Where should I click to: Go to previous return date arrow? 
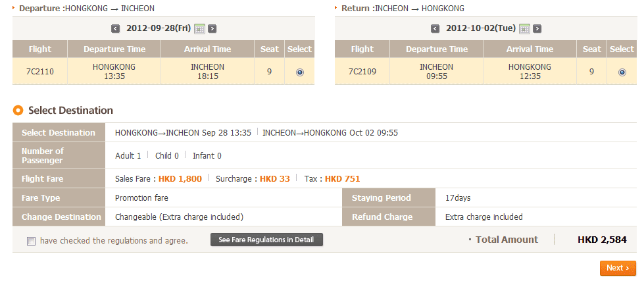[435, 28]
